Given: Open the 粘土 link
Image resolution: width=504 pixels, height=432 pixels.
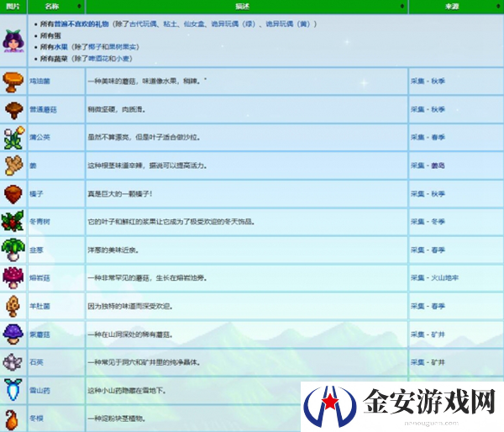Looking at the screenshot, I should [x=170, y=24].
